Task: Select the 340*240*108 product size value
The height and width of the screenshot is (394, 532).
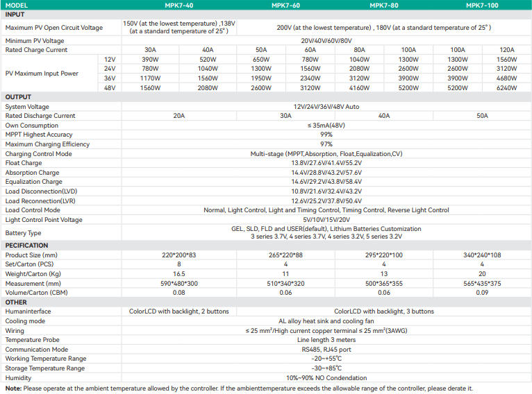Action: tap(482, 255)
